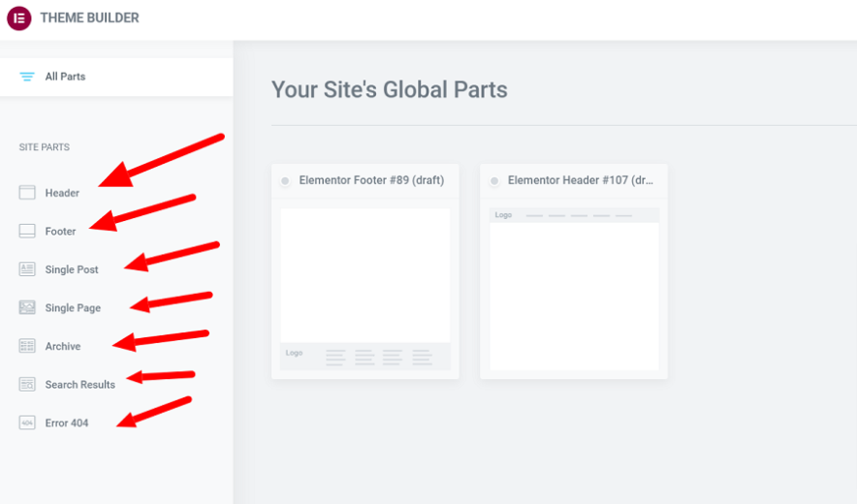The image size is (857, 504).
Task: Open the Single Page site part
Action: [x=73, y=308]
